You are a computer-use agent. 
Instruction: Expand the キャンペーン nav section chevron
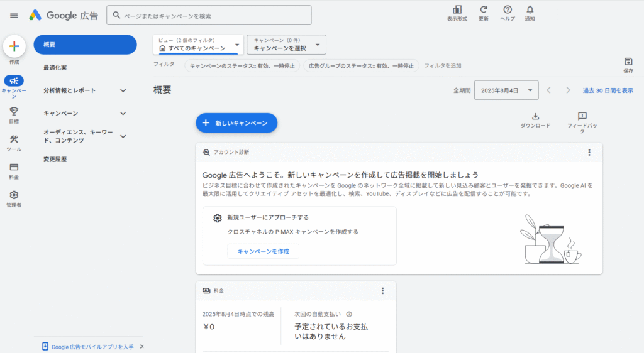123,114
